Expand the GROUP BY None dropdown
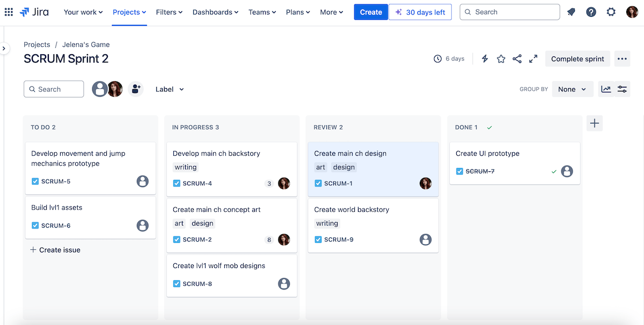 point(572,89)
